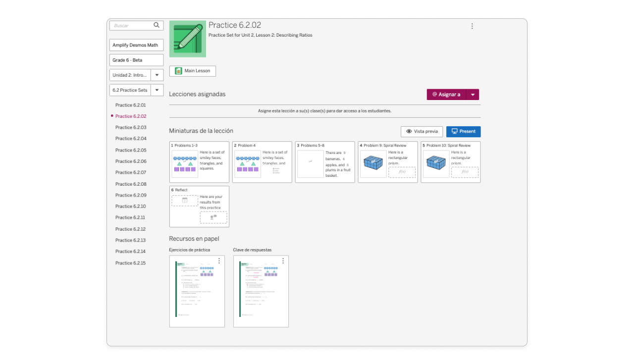Viewport: 634px width, 364px height.
Task: Open the Reflect slide thumbnail
Action: pyautogui.click(x=199, y=206)
